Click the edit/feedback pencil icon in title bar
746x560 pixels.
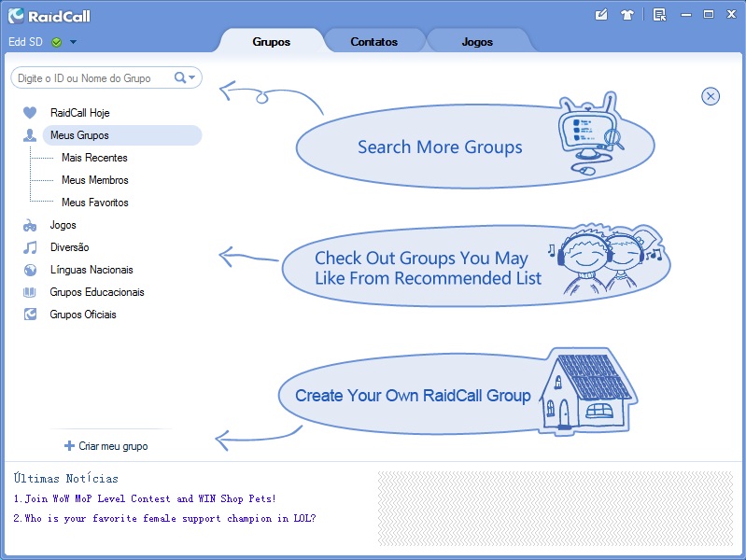pyautogui.click(x=601, y=15)
